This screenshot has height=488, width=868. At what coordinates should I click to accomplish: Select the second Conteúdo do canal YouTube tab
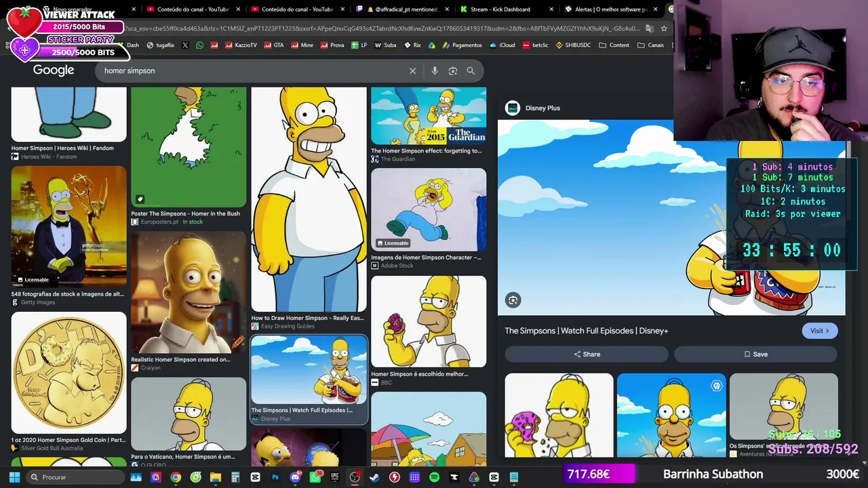(297, 9)
